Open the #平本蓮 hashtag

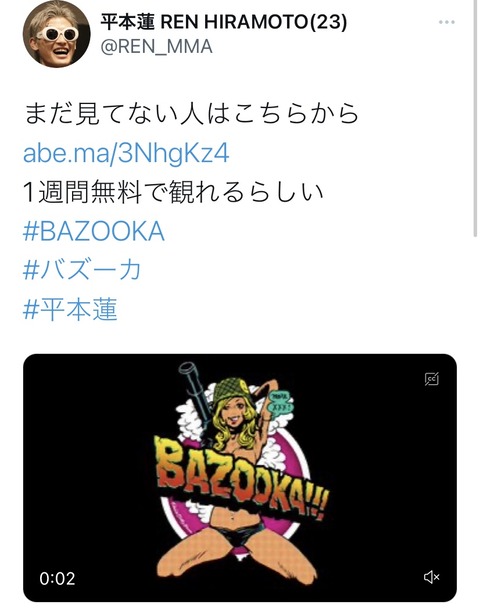point(70,310)
